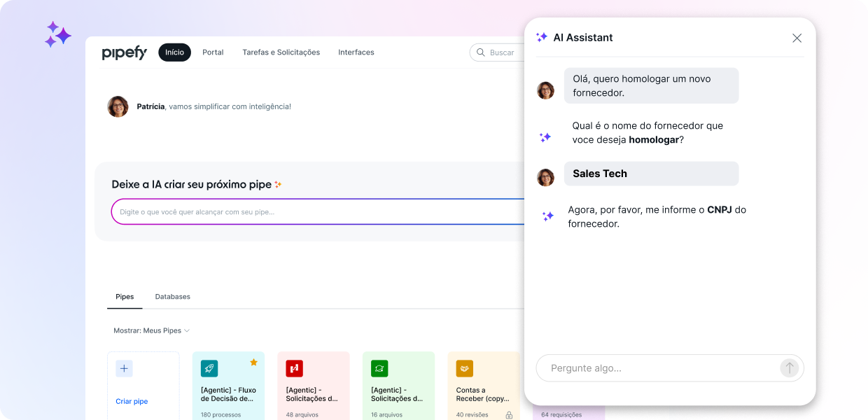The height and width of the screenshot is (420, 868).
Task: Toggle the favorite star on Fluxo de Decisão pipe
Action: point(253,362)
